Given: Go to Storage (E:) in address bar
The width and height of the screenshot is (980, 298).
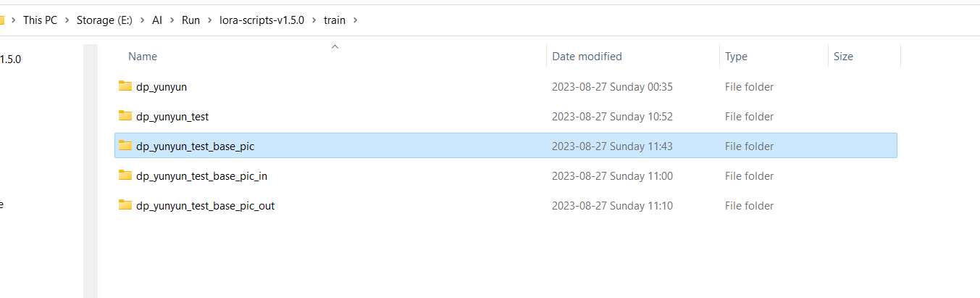Looking at the screenshot, I should coord(105,20).
